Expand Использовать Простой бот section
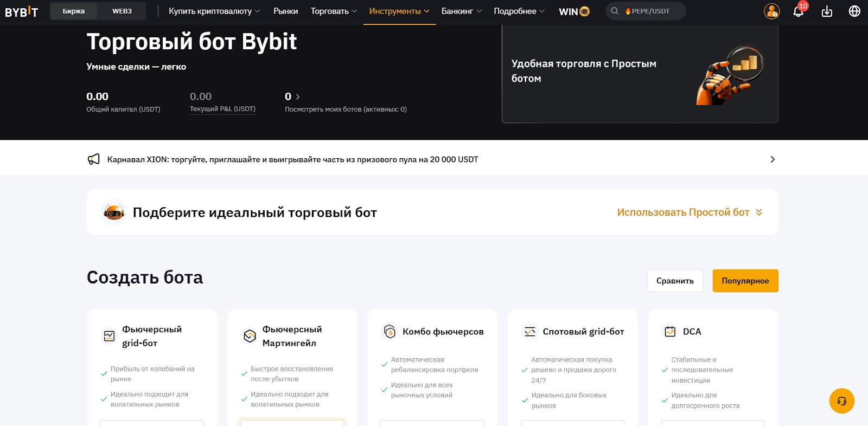 [690, 212]
